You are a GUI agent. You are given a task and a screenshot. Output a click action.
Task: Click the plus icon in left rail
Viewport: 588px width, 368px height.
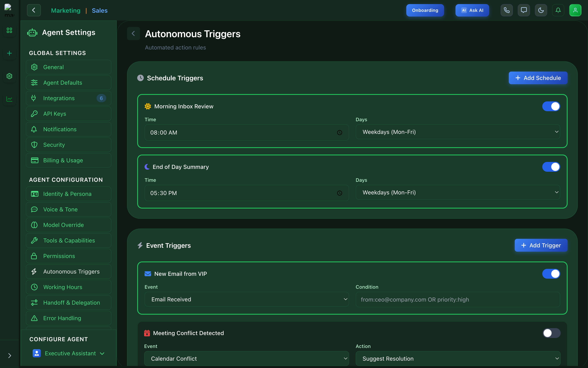click(x=9, y=53)
